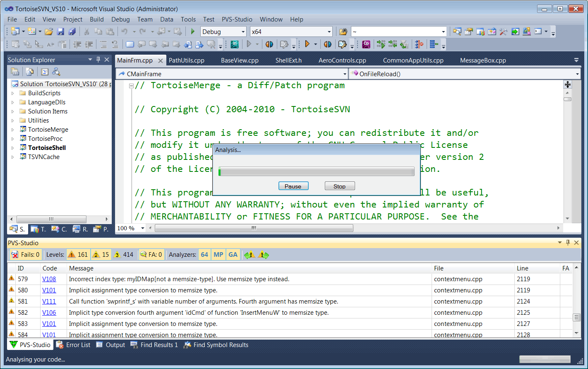Go to next PVS-Studio message arrow
Image resolution: width=588 pixels, height=369 pixels.
[263, 255]
